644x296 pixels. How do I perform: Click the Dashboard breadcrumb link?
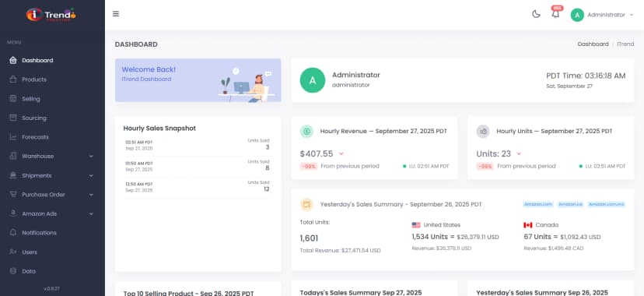[x=593, y=44]
